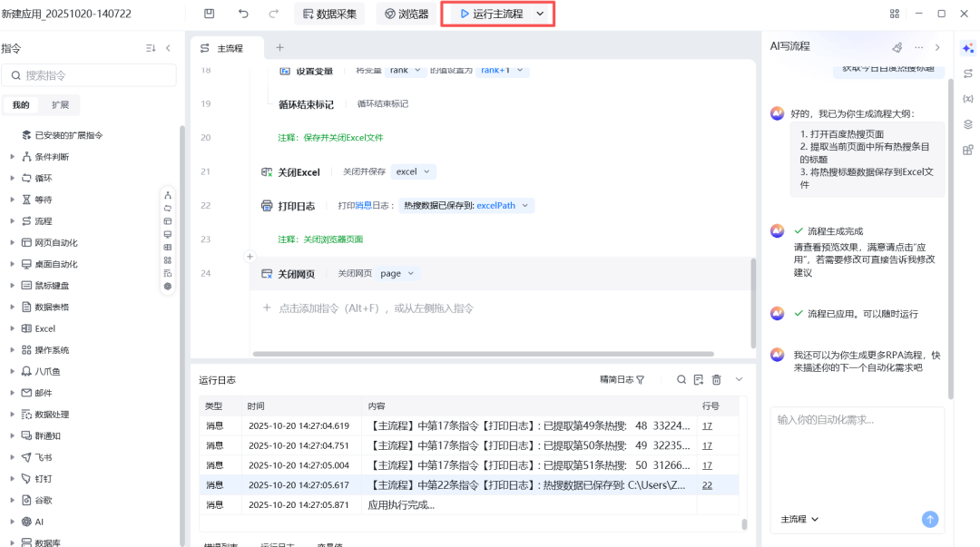Open the dropdown arrow beside 运行主流程
The width and height of the screenshot is (980, 547).
(x=540, y=14)
